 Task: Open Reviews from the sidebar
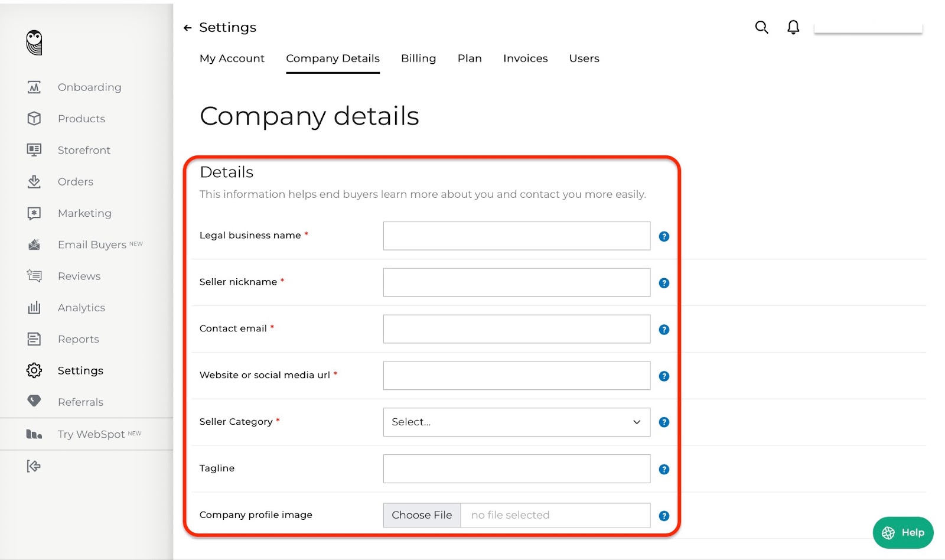point(79,276)
